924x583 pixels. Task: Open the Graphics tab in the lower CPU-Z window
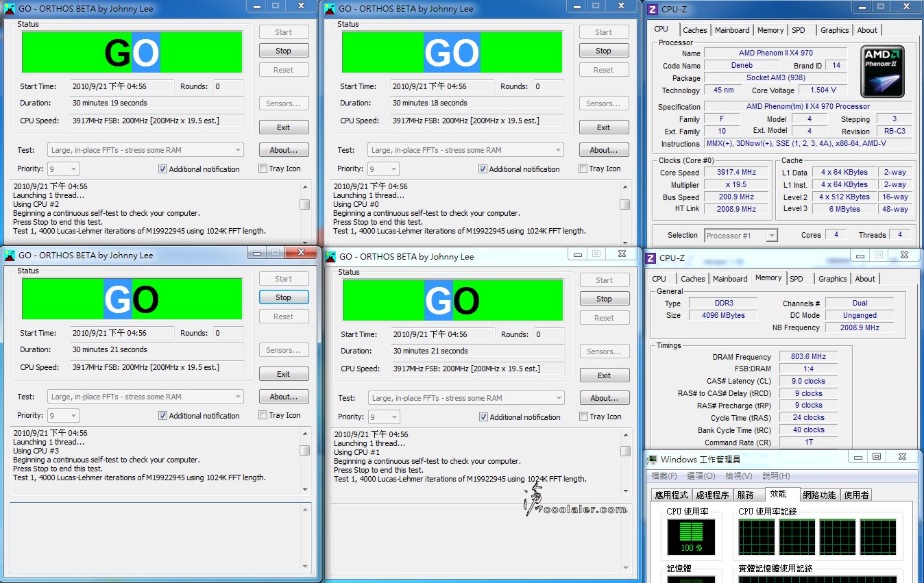833,279
